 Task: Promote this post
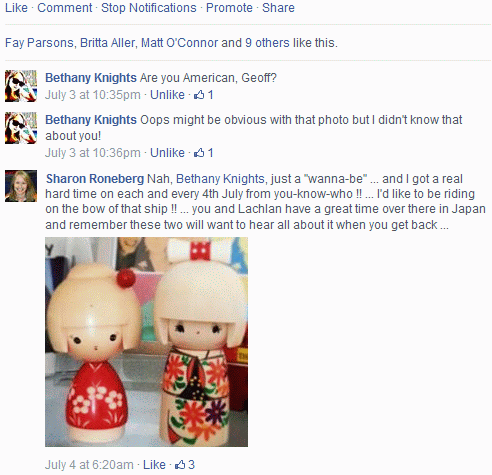[x=229, y=8]
